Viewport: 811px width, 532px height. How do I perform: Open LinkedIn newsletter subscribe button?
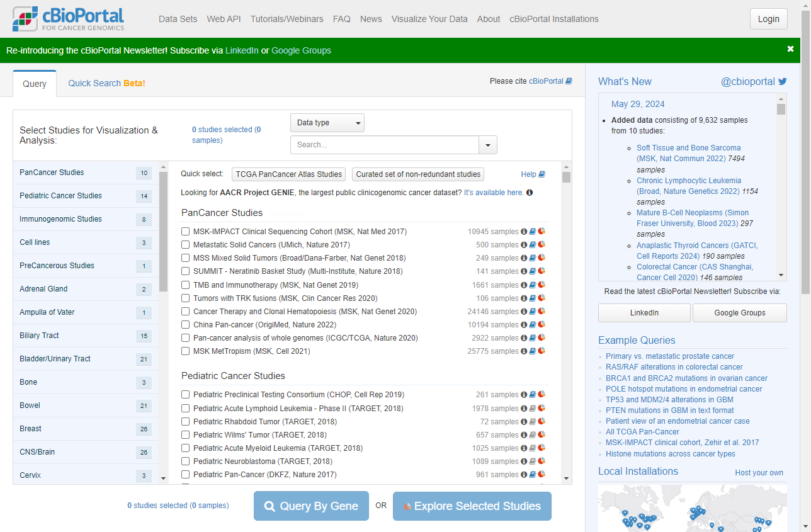644,313
